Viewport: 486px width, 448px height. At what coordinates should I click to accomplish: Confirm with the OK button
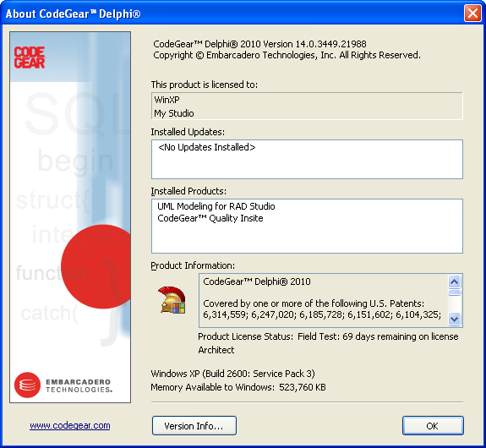click(x=433, y=426)
